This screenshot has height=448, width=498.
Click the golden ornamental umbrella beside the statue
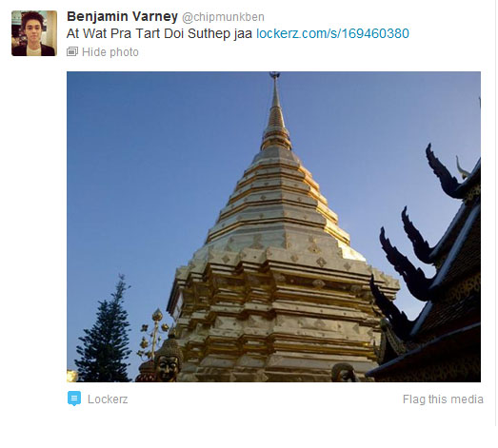154,333
